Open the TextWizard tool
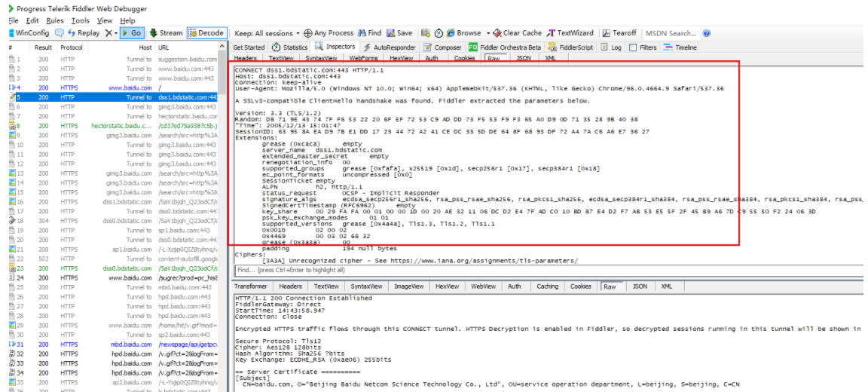868x392 pixels. (570, 33)
